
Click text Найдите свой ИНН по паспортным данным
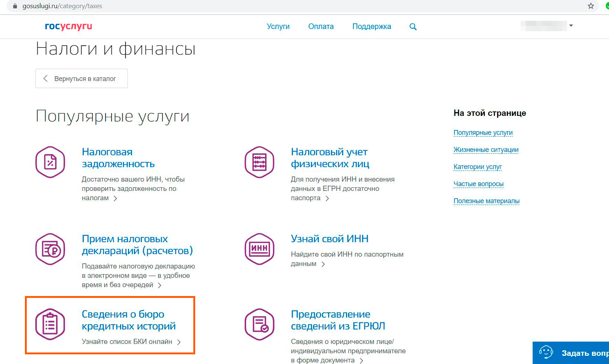pos(347,259)
